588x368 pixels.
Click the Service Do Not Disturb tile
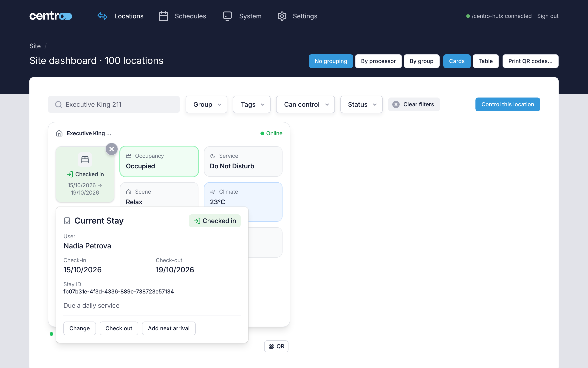click(243, 161)
